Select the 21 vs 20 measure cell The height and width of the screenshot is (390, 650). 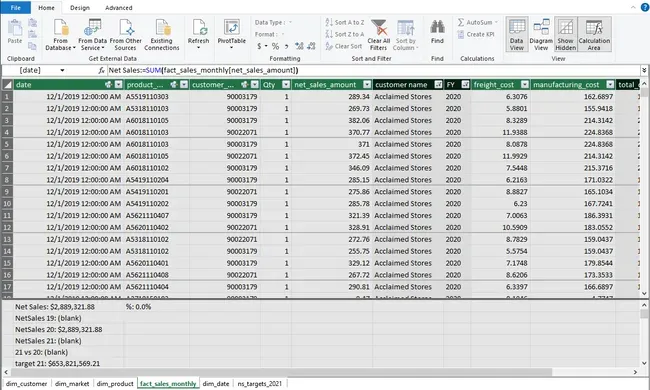tap(68, 352)
